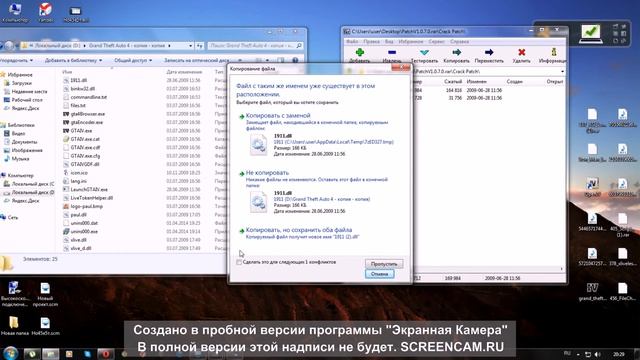Open the Правка menu in 7-Zip
The image size is (640, 360).
tap(371, 42)
